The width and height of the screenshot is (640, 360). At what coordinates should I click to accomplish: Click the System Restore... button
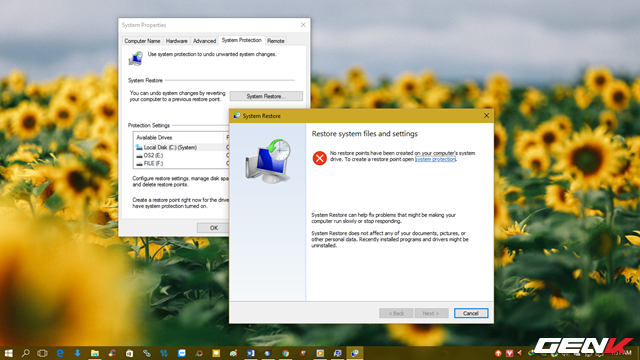266,96
